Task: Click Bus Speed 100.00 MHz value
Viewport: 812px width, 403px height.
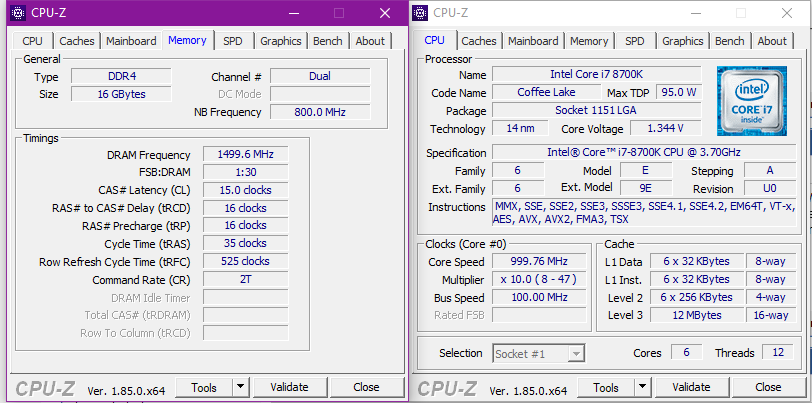Action: coord(539,297)
